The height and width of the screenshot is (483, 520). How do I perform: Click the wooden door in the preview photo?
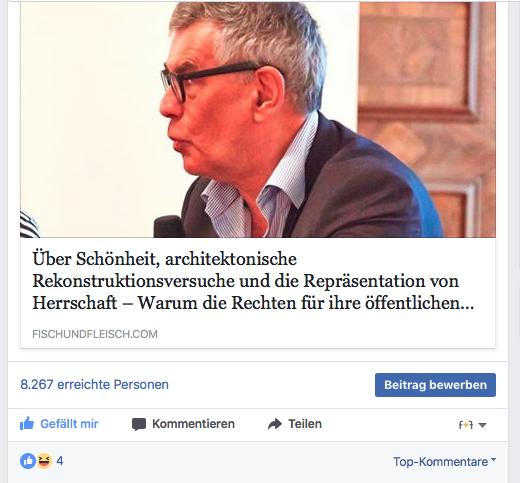427,120
